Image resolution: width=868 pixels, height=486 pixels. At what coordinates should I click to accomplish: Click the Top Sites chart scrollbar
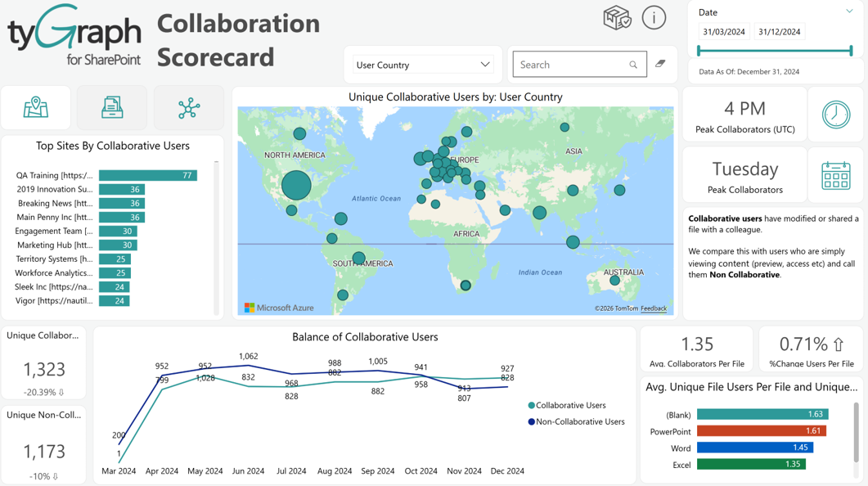pyautogui.click(x=217, y=238)
